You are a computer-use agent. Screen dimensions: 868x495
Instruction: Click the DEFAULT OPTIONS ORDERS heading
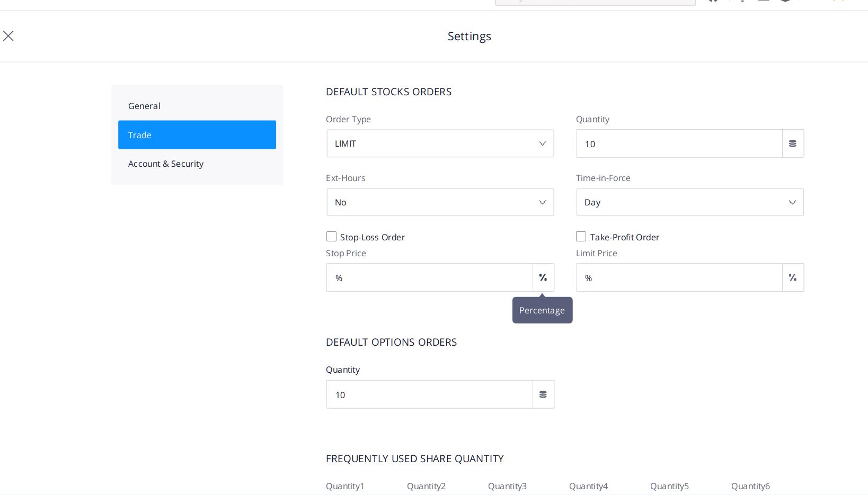point(392,342)
